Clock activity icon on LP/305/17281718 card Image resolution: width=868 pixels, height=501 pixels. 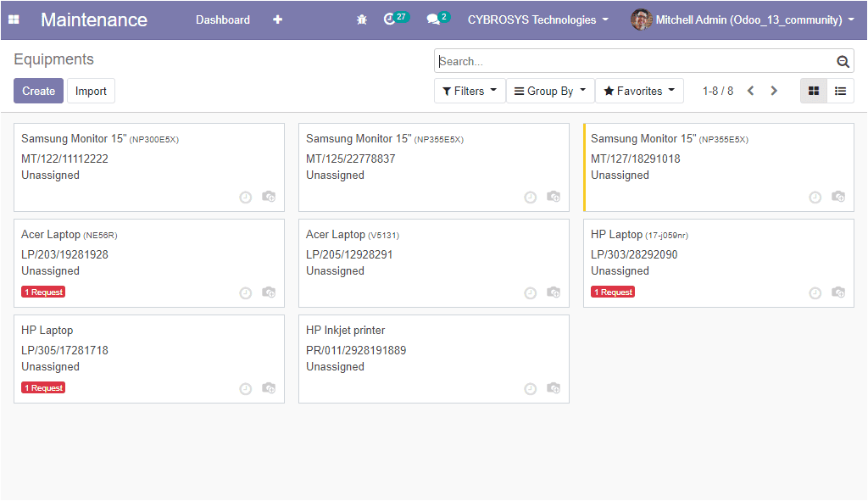tap(245, 388)
